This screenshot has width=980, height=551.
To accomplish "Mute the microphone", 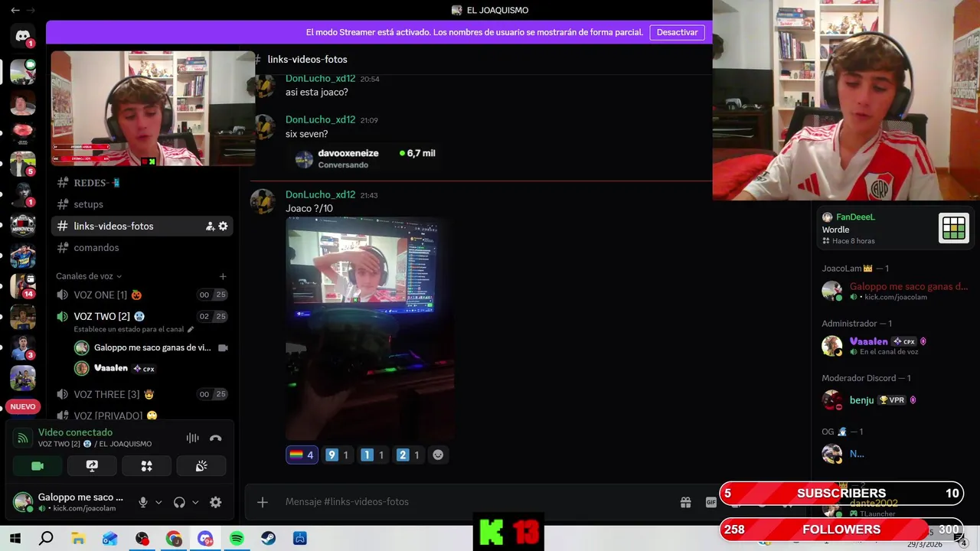I will pyautogui.click(x=142, y=503).
